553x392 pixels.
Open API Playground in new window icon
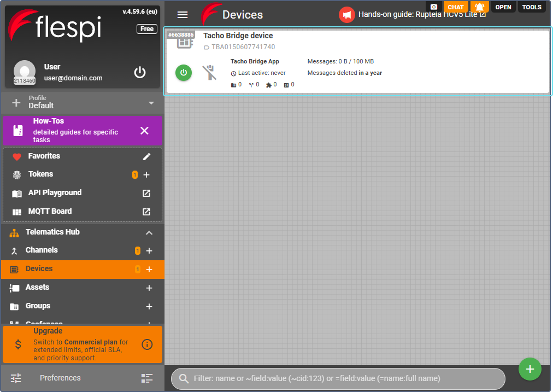pos(146,193)
